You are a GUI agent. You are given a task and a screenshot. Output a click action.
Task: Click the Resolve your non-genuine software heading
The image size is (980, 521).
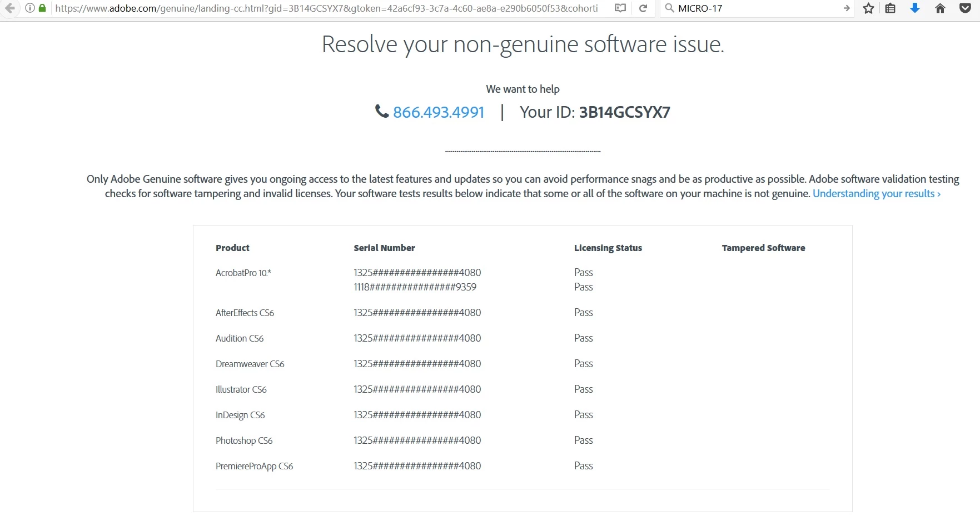523,44
